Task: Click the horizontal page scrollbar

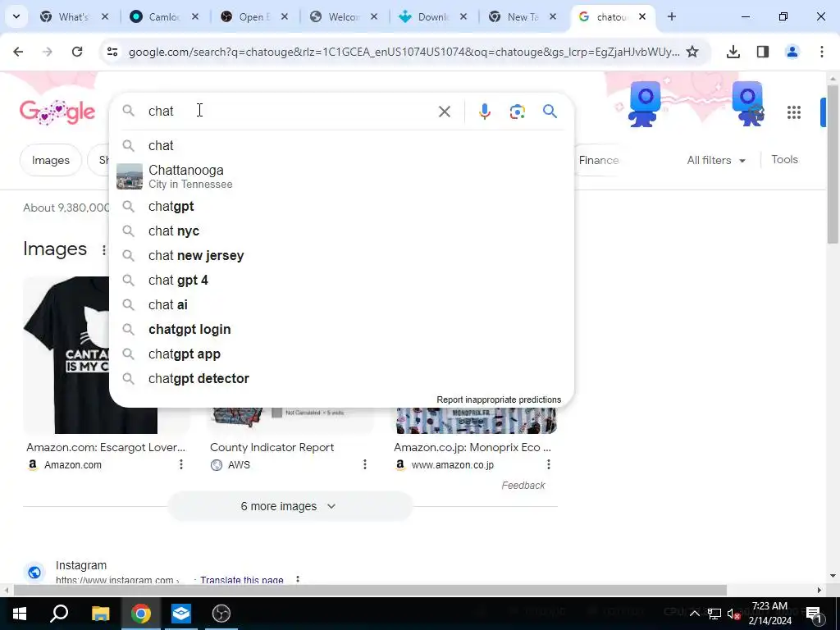Action: click(370, 591)
